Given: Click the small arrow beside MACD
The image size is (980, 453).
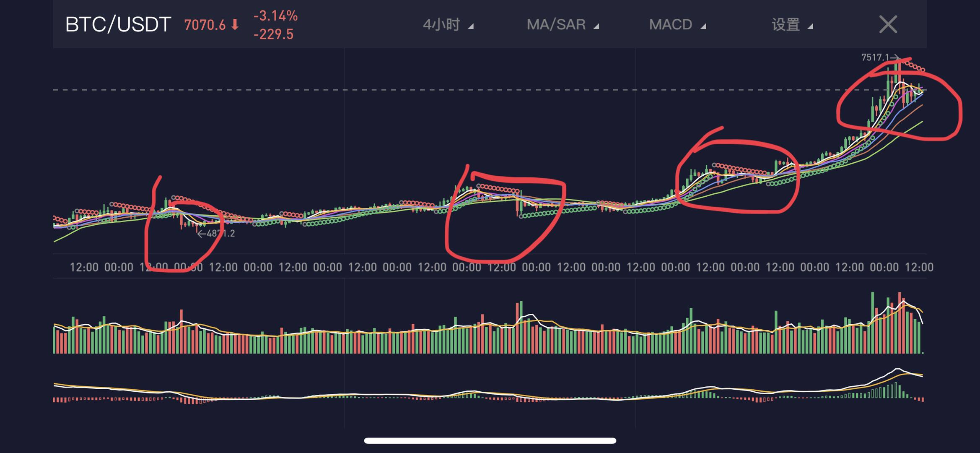Looking at the screenshot, I should click(x=703, y=26).
